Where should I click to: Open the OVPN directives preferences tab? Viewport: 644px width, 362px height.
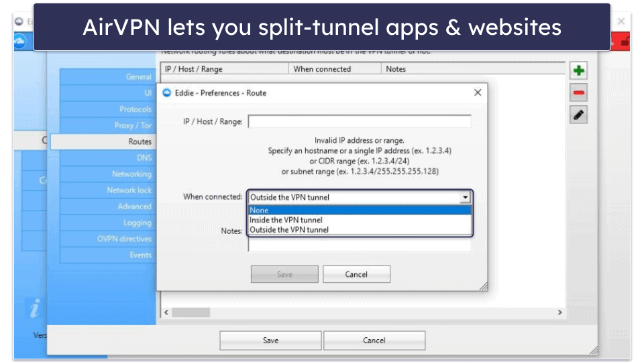tap(108, 239)
